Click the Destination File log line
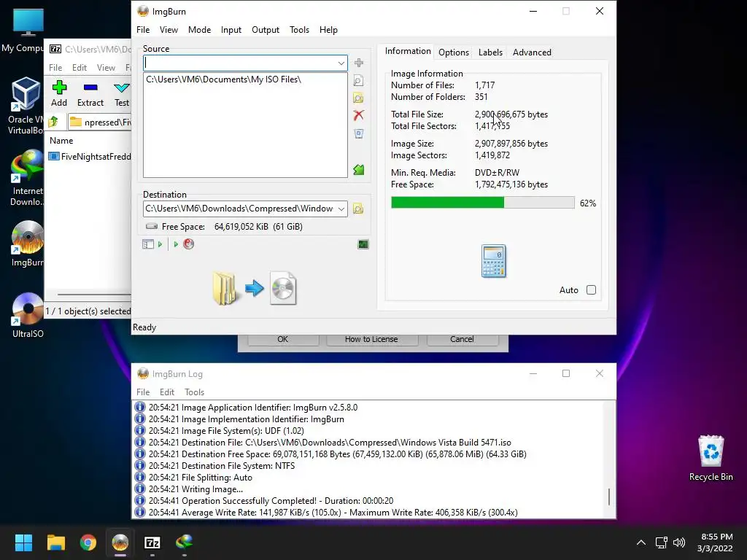Screen dimensions: 747x560 323,443
